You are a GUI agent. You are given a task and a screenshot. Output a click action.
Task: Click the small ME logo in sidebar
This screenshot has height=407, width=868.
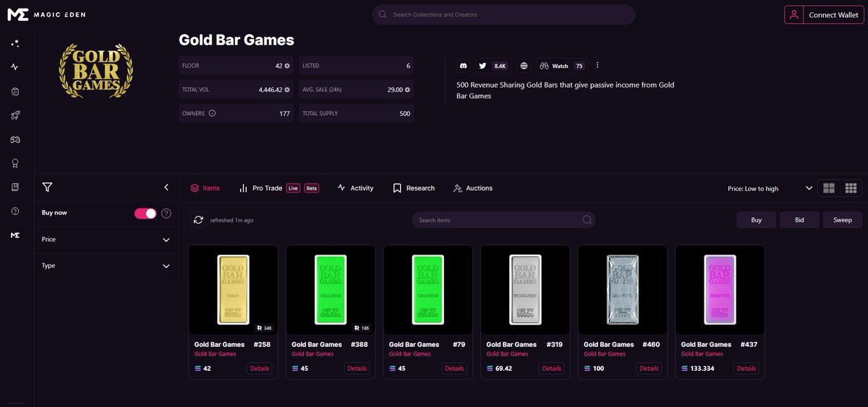(x=14, y=235)
